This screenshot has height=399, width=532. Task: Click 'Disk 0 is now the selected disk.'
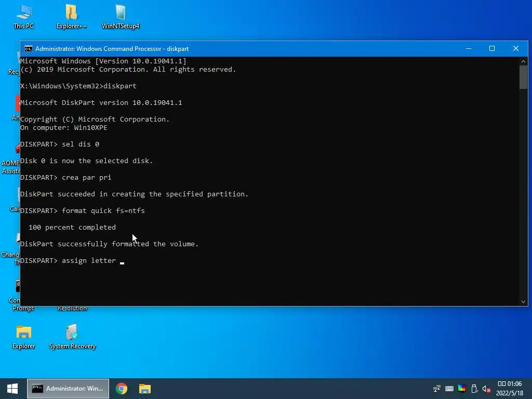87,161
